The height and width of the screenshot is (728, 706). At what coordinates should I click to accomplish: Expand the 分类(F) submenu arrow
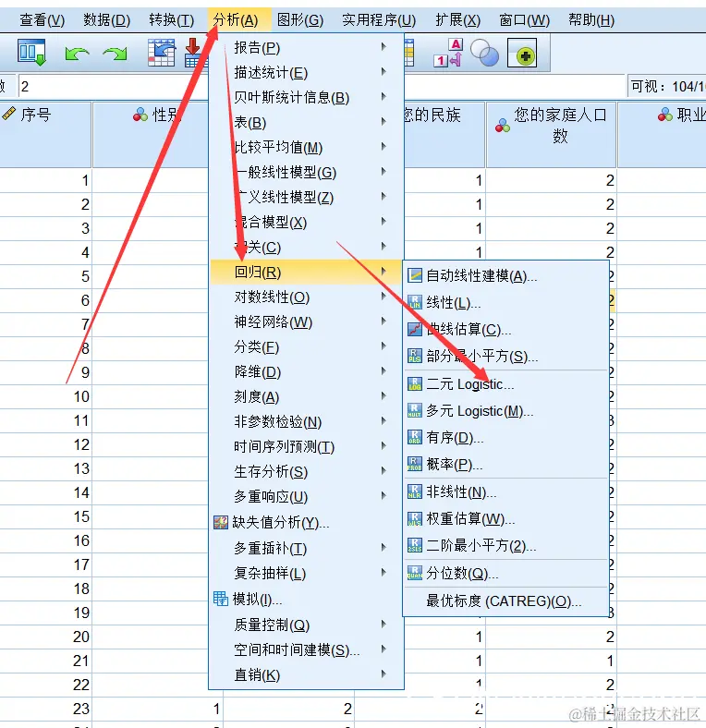383,346
